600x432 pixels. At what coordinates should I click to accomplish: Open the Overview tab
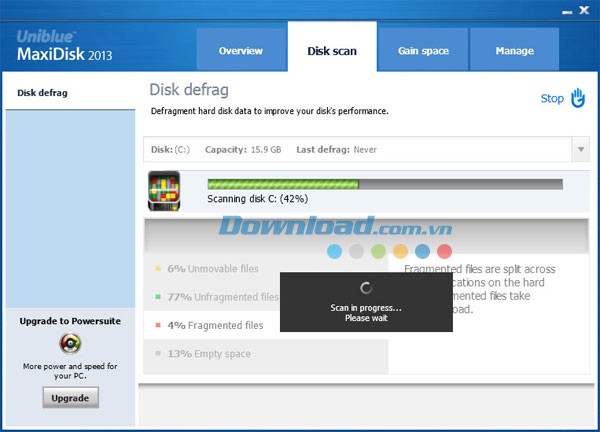point(240,51)
